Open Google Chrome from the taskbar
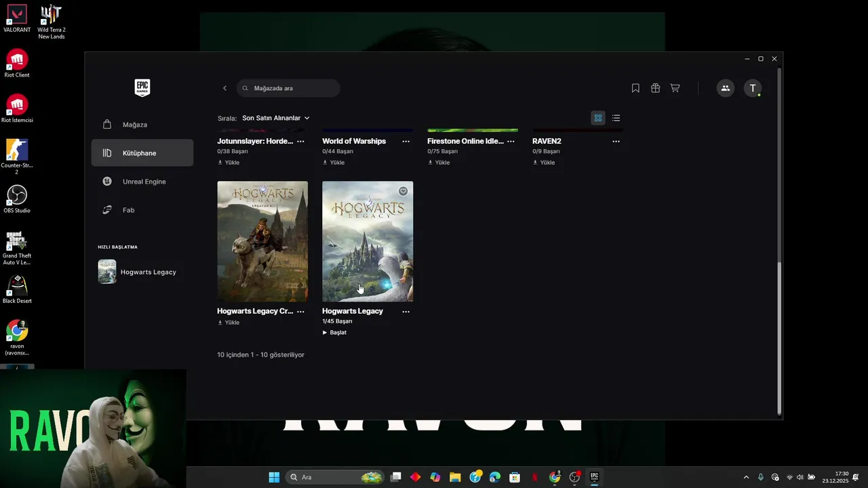 pyautogui.click(x=555, y=477)
